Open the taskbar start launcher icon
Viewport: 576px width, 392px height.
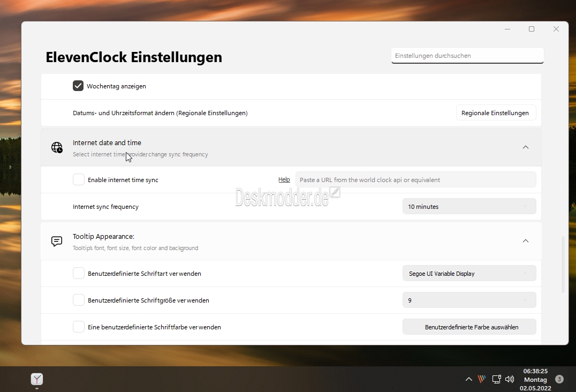[x=37, y=379]
